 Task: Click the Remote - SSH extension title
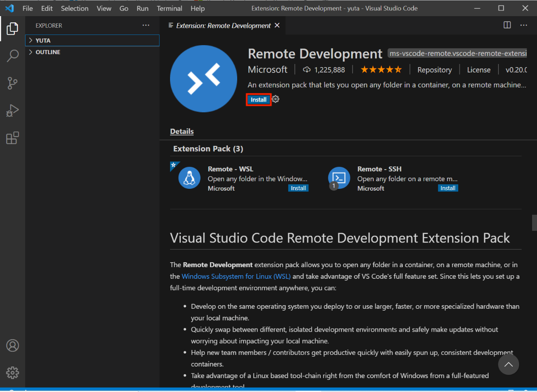click(x=379, y=169)
